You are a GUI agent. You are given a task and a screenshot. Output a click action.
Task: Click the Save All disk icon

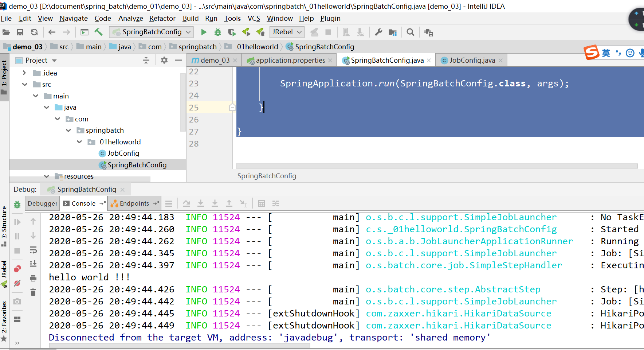pyautogui.click(x=20, y=32)
